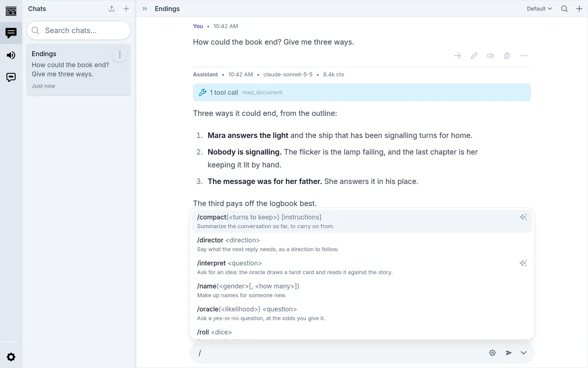Open the Default preset dropdown
This screenshot has height=368, width=588.
click(539, 9)
